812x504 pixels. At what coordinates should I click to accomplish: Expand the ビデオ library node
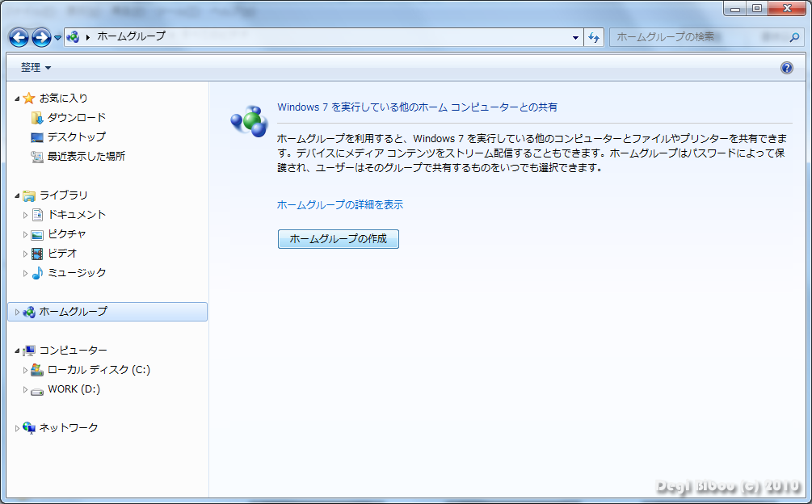25,254
